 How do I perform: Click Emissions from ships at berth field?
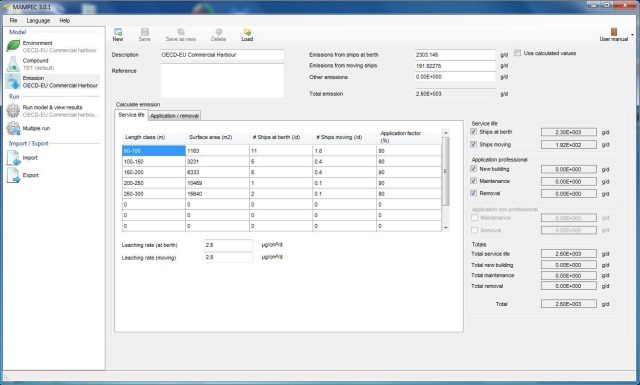pos(455,55)
